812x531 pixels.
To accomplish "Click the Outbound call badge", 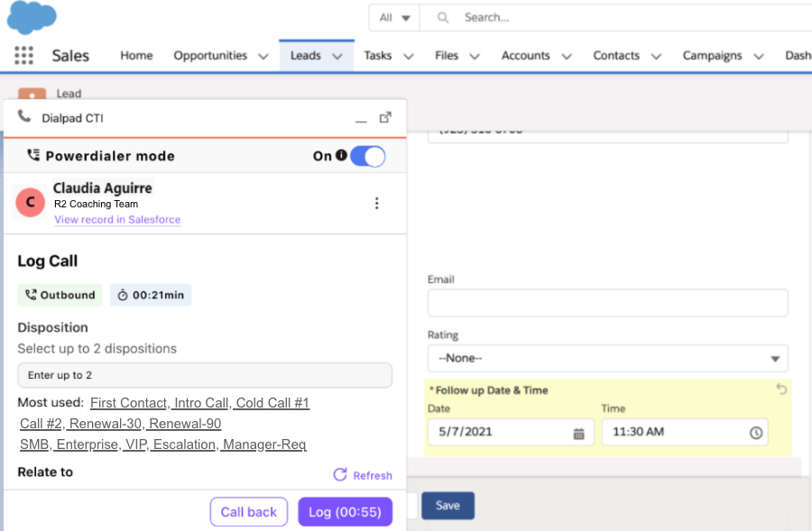I will [60, 295].
